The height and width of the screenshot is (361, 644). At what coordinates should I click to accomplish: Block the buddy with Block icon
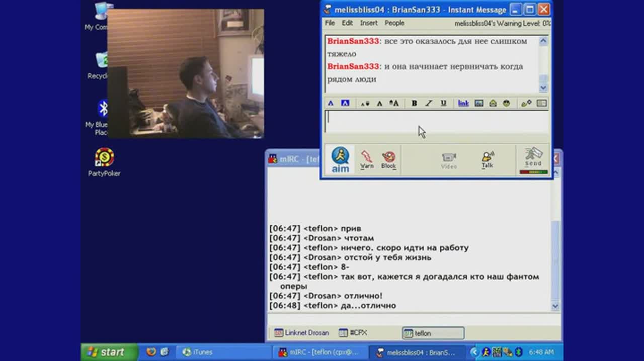click(x=388, y=159)
